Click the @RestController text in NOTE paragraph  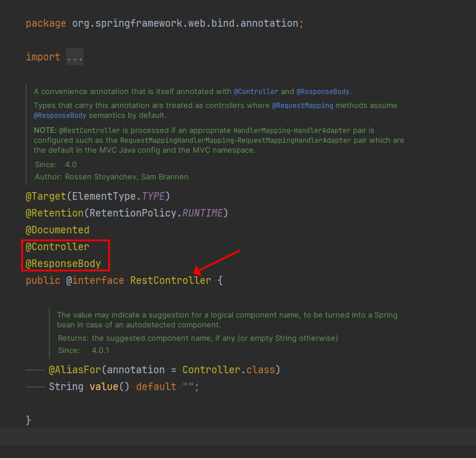pyautogui.click(x=89, y=131)
